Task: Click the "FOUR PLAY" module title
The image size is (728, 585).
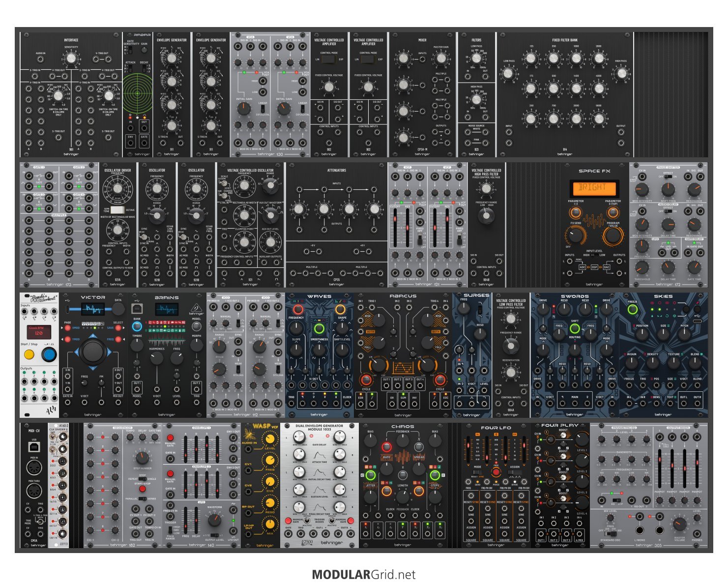Action: [560, 425]
